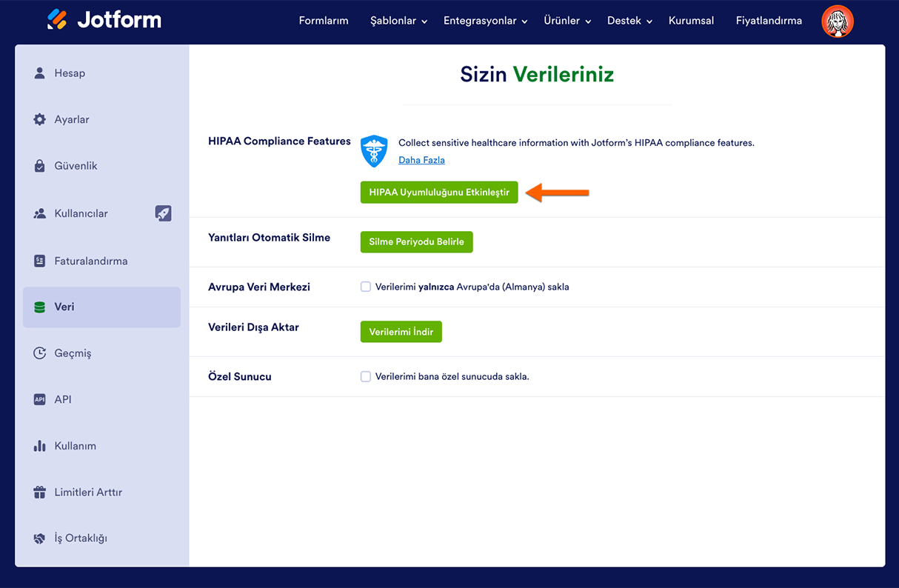The image size is (899, 588).
Task: Click the API badge icon
Action: click(x=40, y=399)
